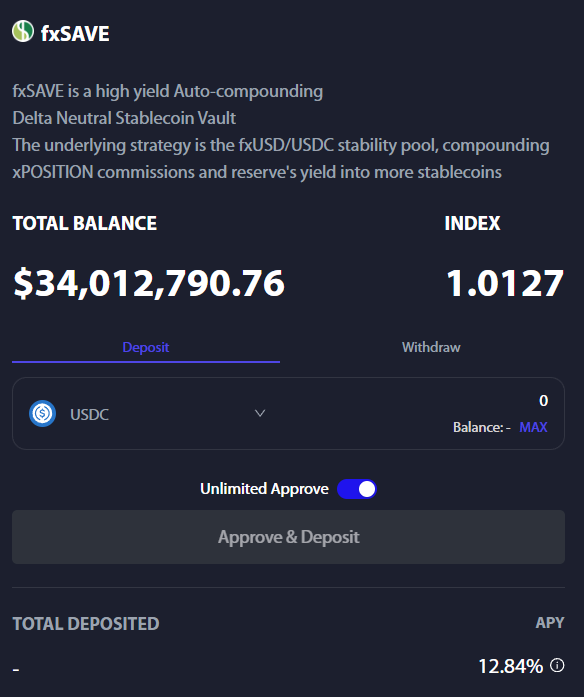Open the USDC token selector
This screenshot has width=584, height=697.
pos(148,413)
